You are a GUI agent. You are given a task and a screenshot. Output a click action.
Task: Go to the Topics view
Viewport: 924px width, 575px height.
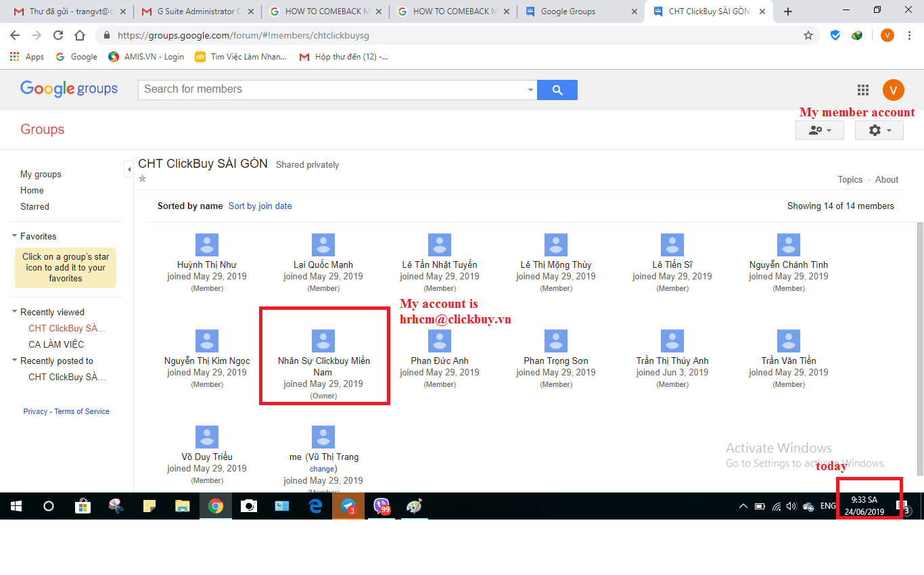850,179
